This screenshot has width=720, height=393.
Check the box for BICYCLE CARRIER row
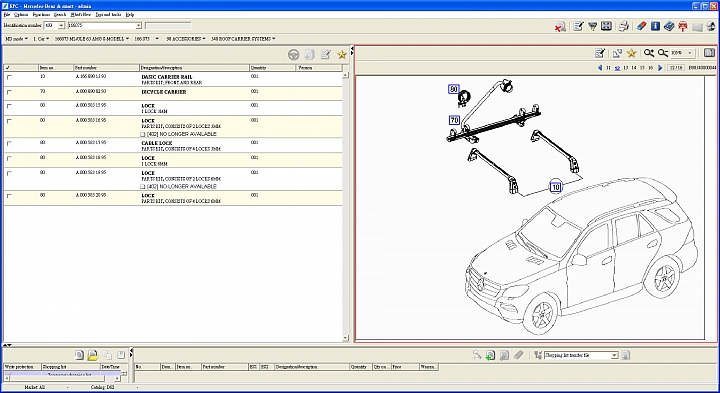tap(9, 92)
